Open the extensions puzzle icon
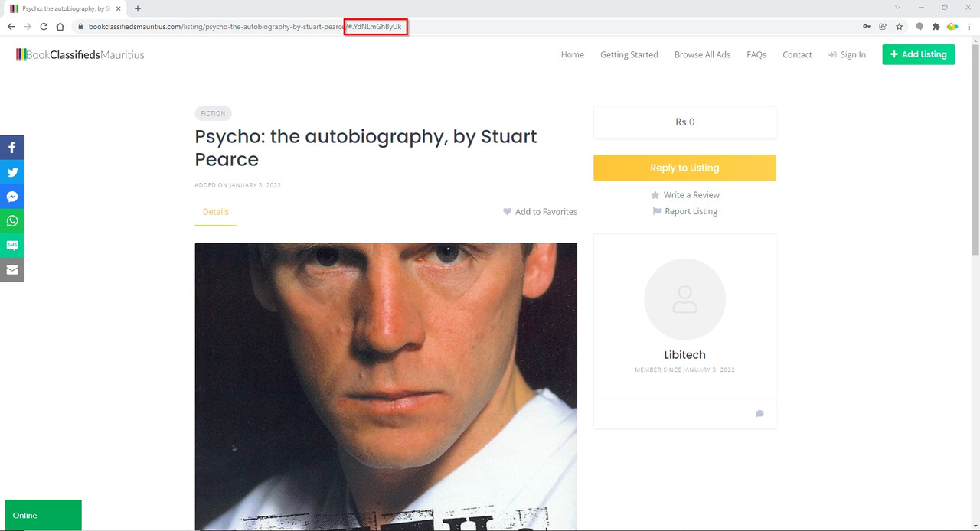The height and width of the screenshot is (531, 980). [936, 27]
